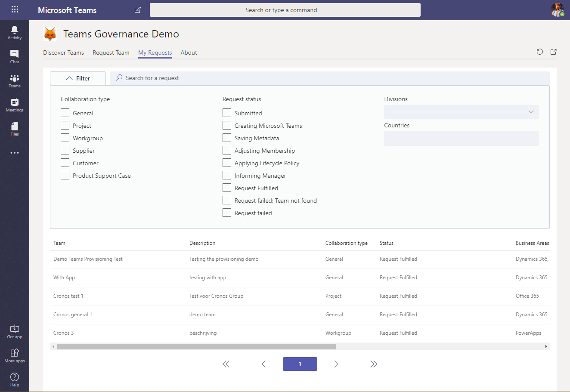The image size is (570, 392).
Task: Open Meetings in the sidebar
Action: click(15, 105)
